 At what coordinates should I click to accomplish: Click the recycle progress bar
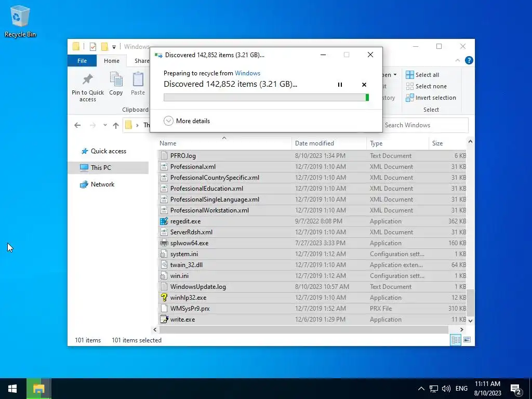[267, 98]
